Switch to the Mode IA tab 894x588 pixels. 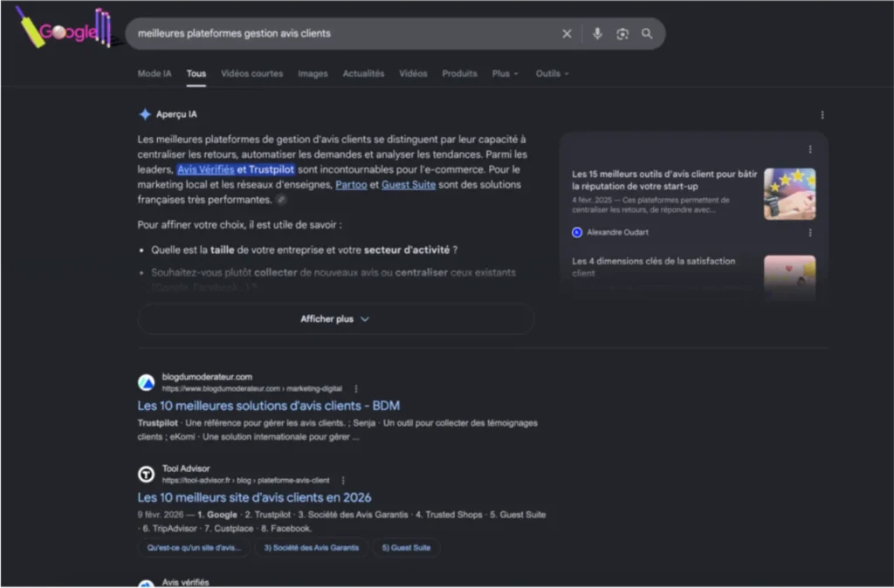coord(154,73)
